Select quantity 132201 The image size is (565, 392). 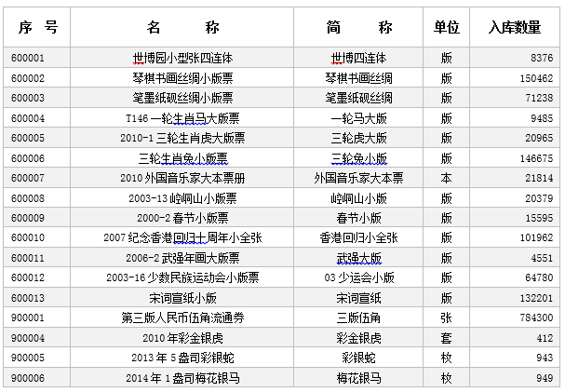click(x=536, y=298)
